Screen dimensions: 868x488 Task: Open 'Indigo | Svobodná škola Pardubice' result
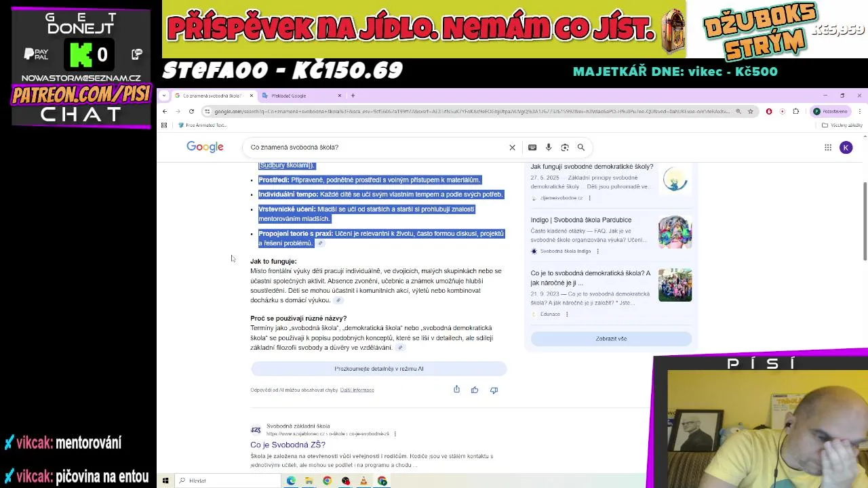(x=581, y=220)
